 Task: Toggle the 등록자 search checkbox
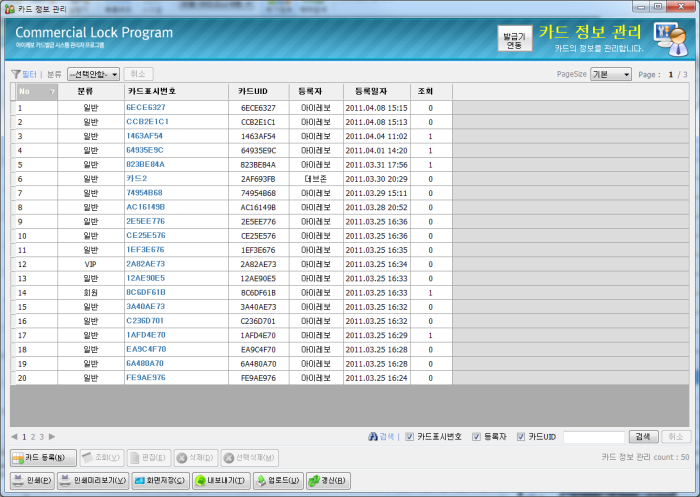pyautogui.click(x=477, y=437)
